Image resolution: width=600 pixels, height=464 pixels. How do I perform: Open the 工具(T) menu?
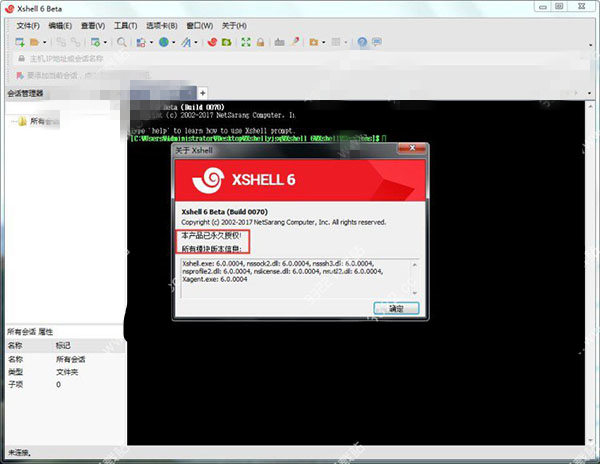tap(126, 26)
